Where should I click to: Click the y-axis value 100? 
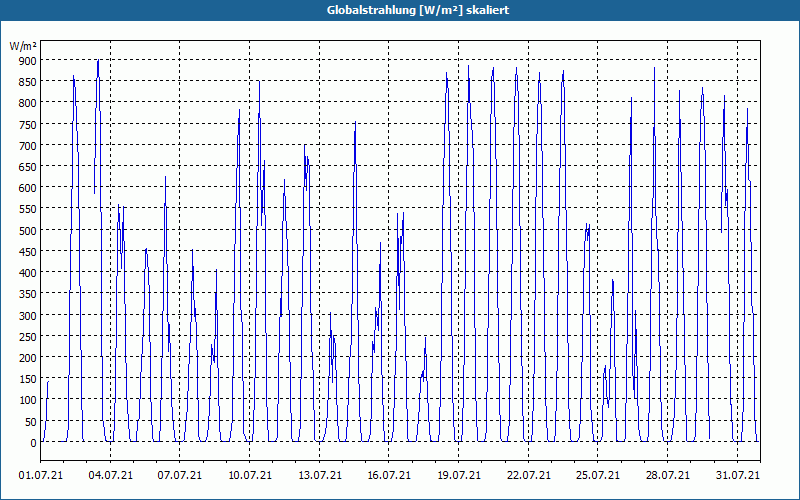point(28,400)
